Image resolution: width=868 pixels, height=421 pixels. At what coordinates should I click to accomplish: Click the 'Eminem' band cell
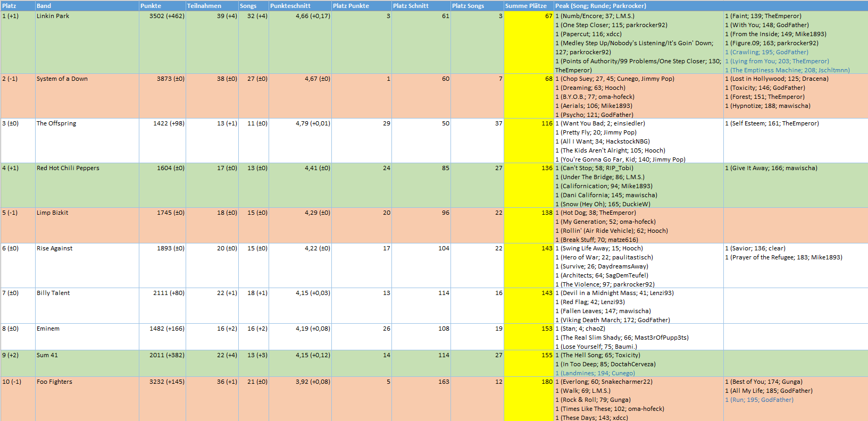[87, 337]
